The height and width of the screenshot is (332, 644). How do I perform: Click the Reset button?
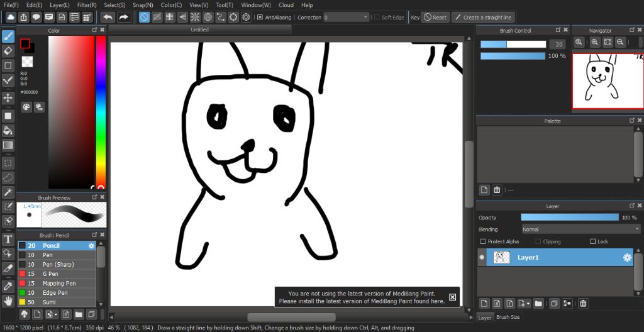pos(435,17)
